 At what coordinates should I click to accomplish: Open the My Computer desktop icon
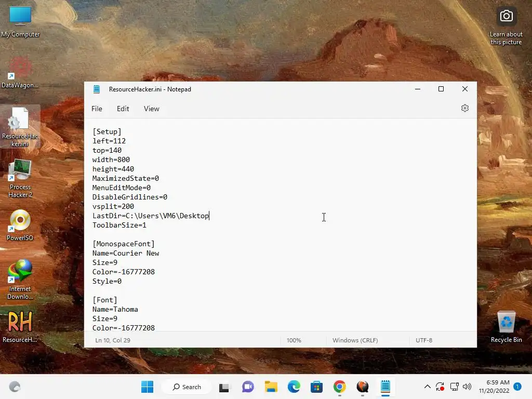click(20, 21)
